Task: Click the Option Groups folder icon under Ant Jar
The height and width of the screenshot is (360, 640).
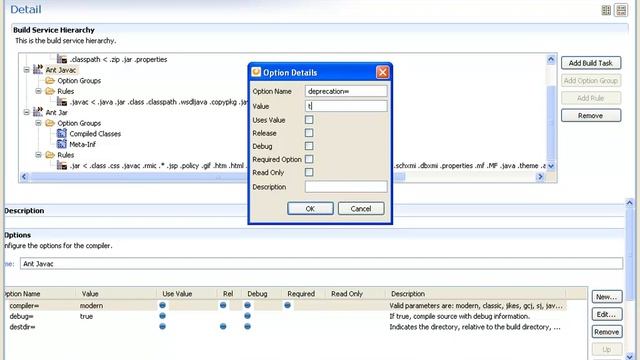Action: pyautogui.click(x=50, y=123)
